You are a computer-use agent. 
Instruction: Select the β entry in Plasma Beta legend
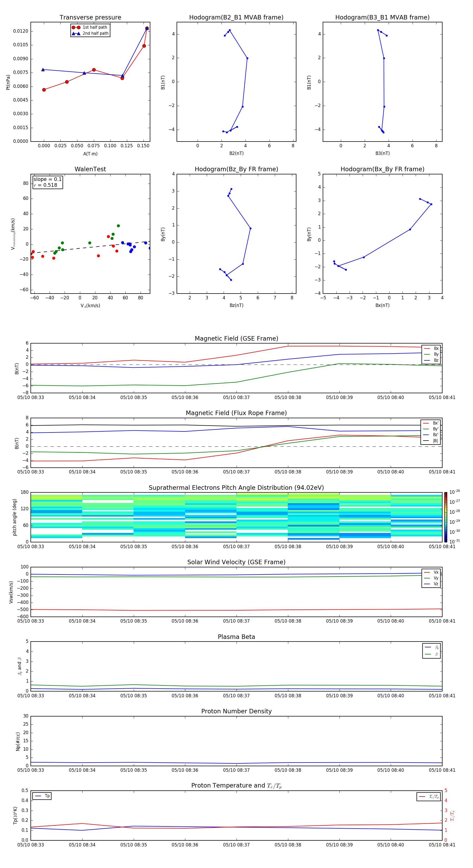pyautogui.click(x=431, y=654)
